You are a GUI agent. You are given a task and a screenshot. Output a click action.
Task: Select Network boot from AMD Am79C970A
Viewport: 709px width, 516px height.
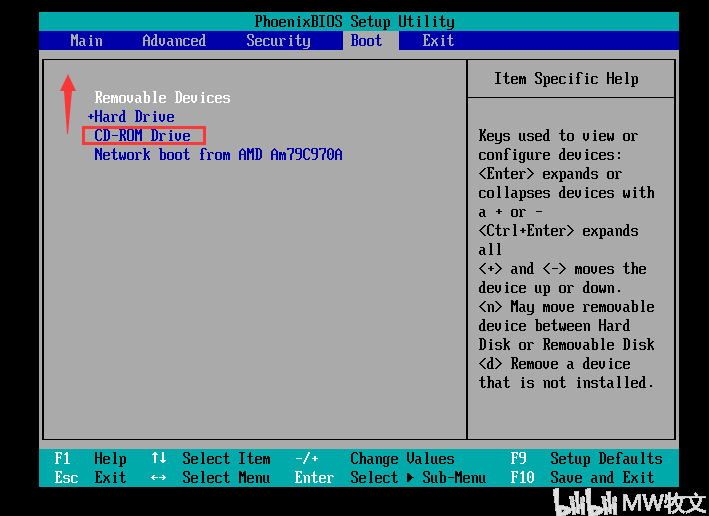218,155
